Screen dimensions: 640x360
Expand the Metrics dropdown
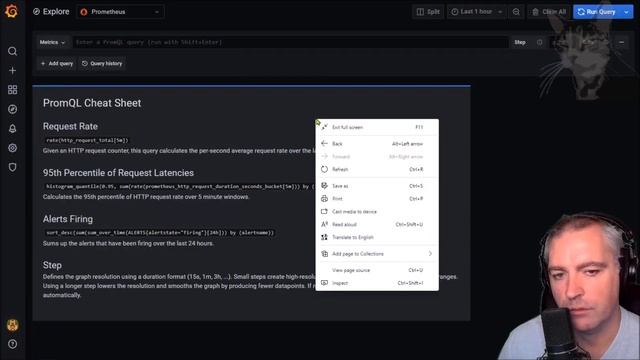tap(52, 42)
